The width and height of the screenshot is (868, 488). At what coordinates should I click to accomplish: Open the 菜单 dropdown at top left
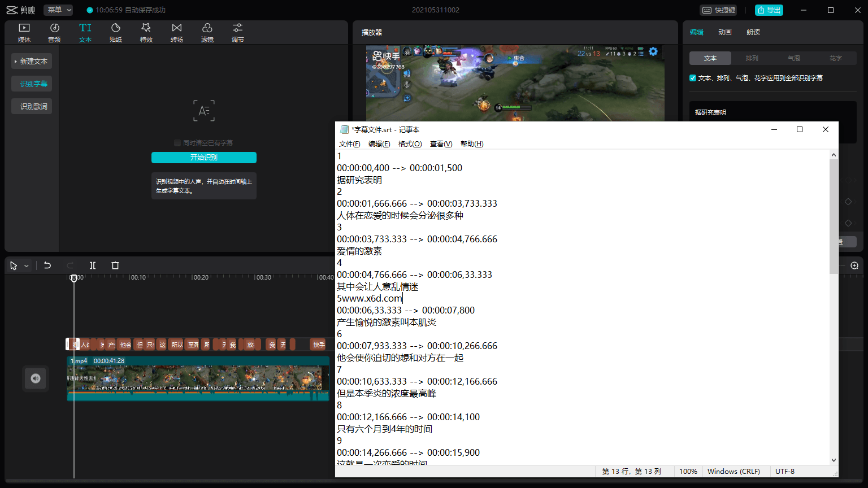tap(58, 10)
